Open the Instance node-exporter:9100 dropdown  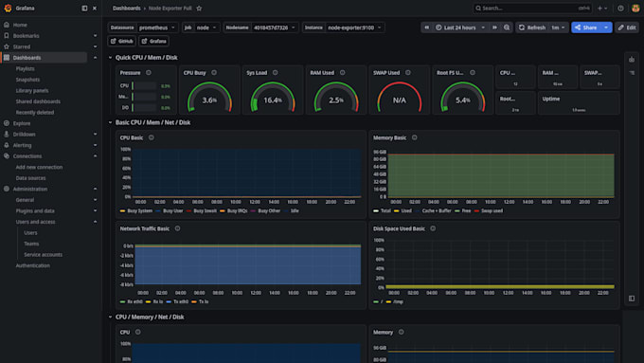(354, 27)
